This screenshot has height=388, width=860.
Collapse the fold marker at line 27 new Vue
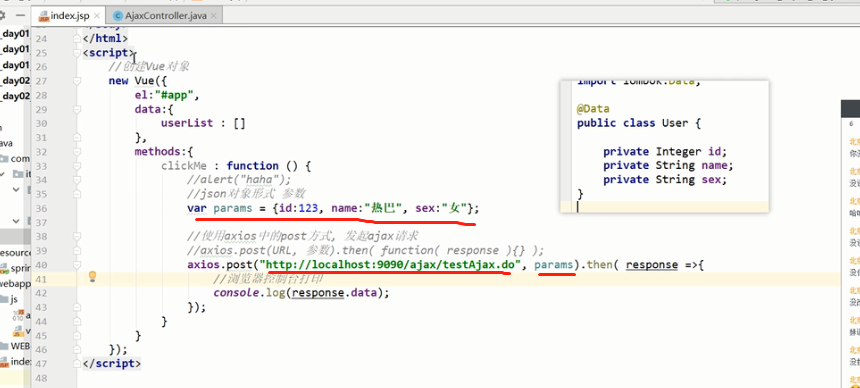(76, 81)
